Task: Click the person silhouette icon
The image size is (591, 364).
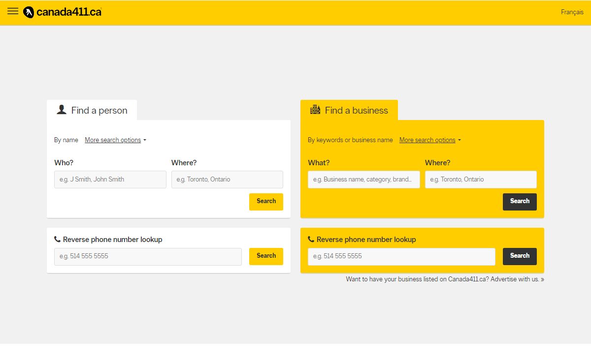Action: 62,110
